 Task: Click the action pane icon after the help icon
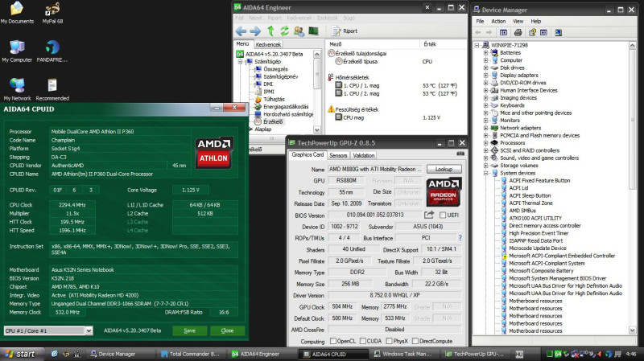click(x=544, y=32)
